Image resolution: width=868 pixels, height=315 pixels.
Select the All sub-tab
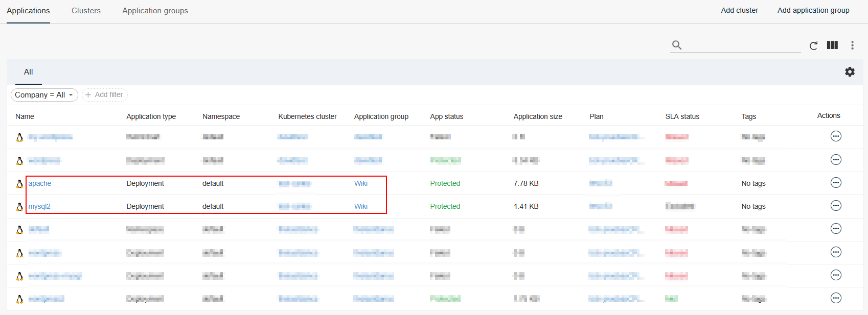point(28,72)
